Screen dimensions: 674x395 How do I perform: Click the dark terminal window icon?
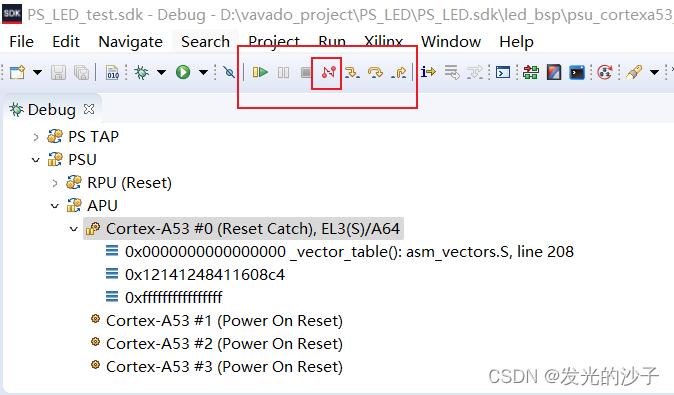click(x=577, y=72)
